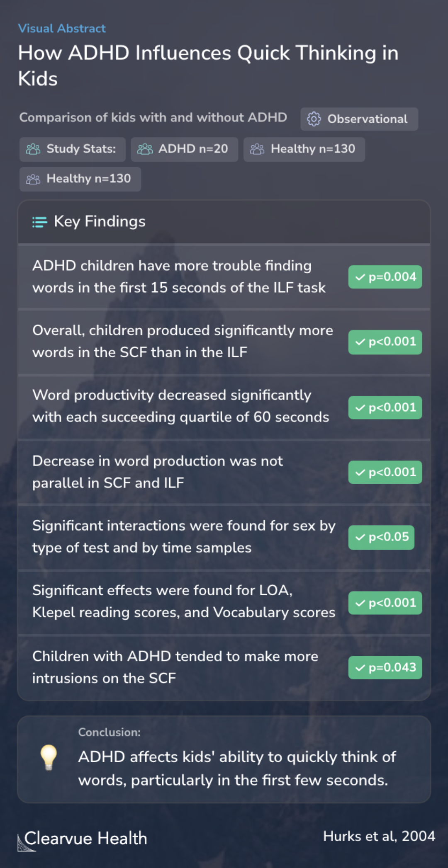Open the Visual Abstract link at top
This screenshot has height=868, width=448.
click(x=62, y=28)
